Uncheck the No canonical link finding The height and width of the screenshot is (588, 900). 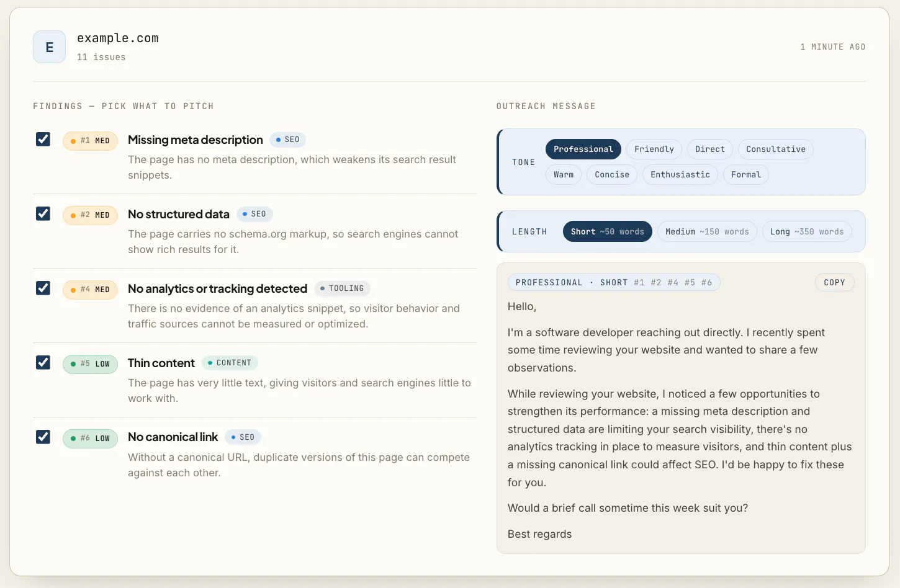pos(43,437)
